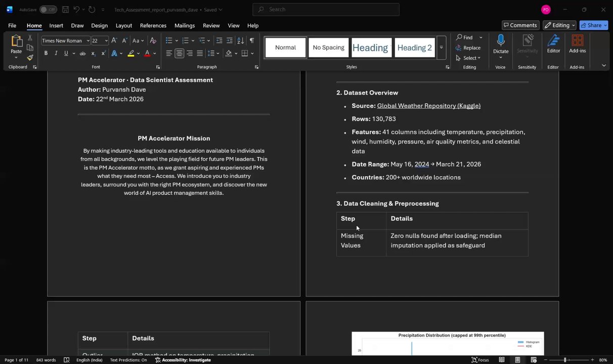
Task: Apply strikethrough formatting
Action: tap(82, 53)
